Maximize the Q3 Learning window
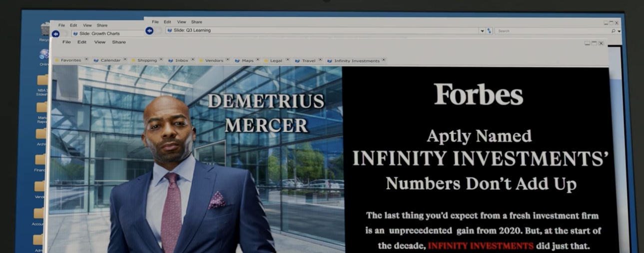This screenshot has width=644, height=253. click(x=611, y=23)
